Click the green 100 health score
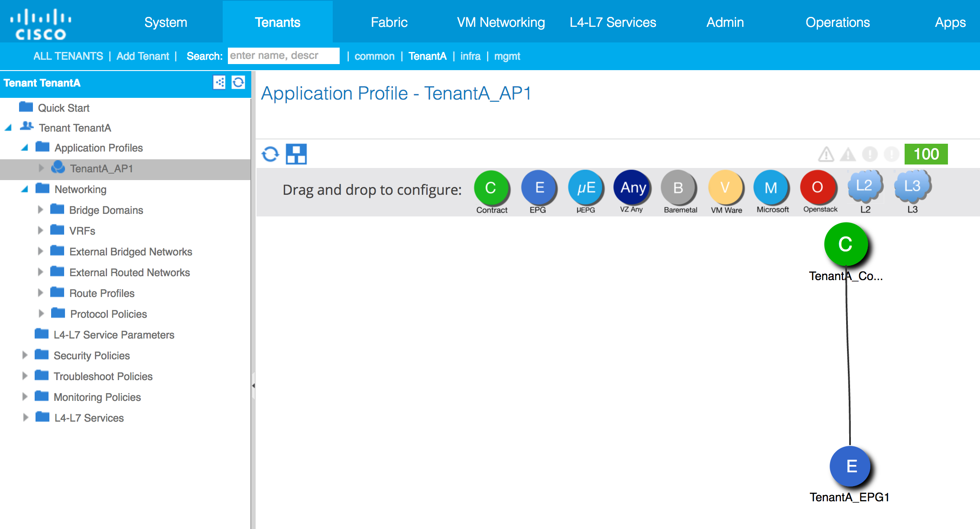 tap(926, 154)
